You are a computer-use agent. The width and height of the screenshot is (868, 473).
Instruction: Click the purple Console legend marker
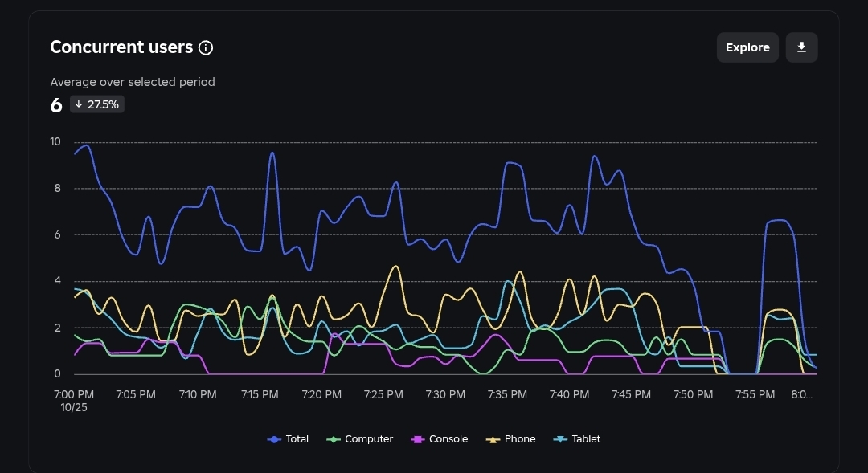(x=418, y=439)
